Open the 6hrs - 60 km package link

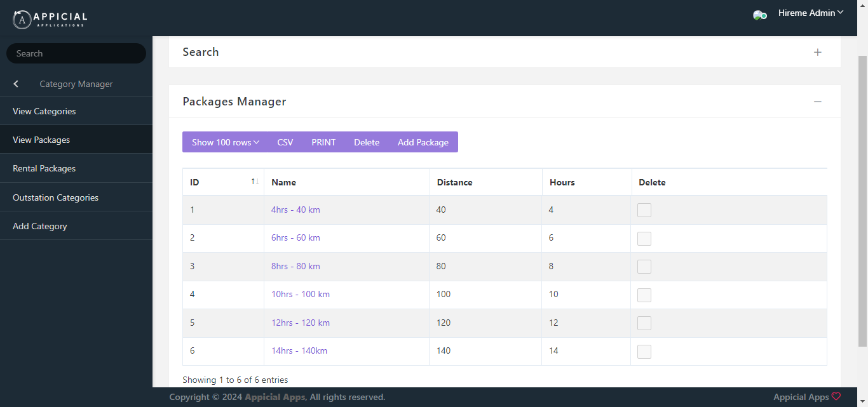point(295,237)
